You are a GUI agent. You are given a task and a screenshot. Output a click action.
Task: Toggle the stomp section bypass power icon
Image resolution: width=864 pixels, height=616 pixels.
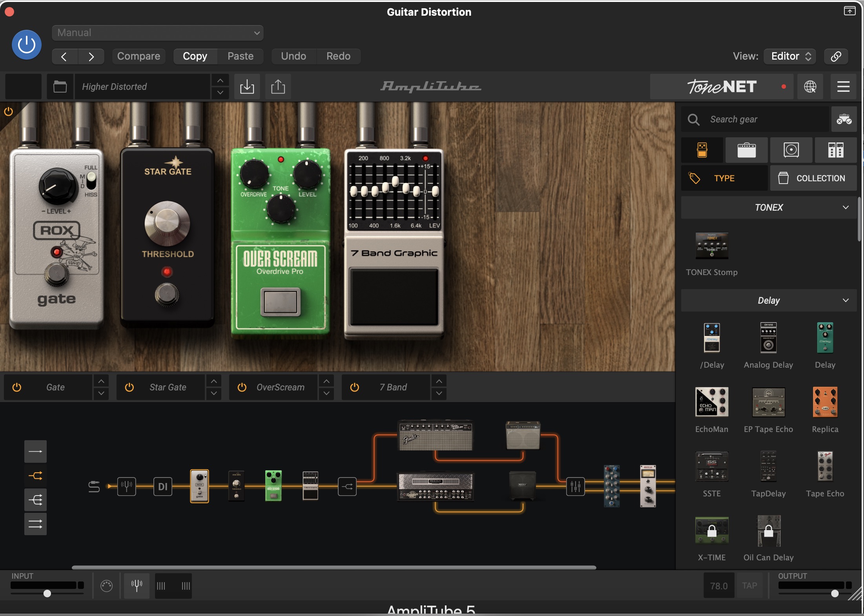coord(8,111)
